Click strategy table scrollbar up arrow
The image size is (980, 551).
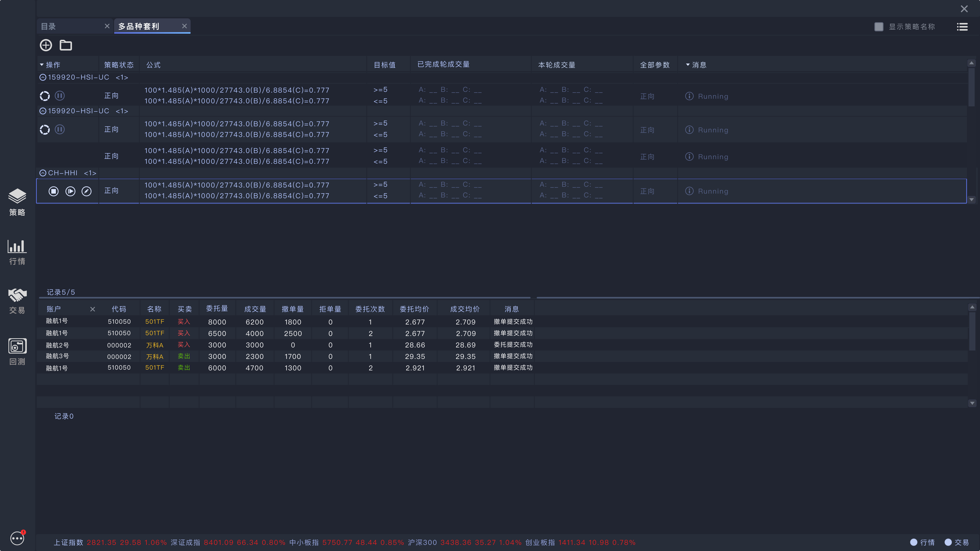(971, 63)
